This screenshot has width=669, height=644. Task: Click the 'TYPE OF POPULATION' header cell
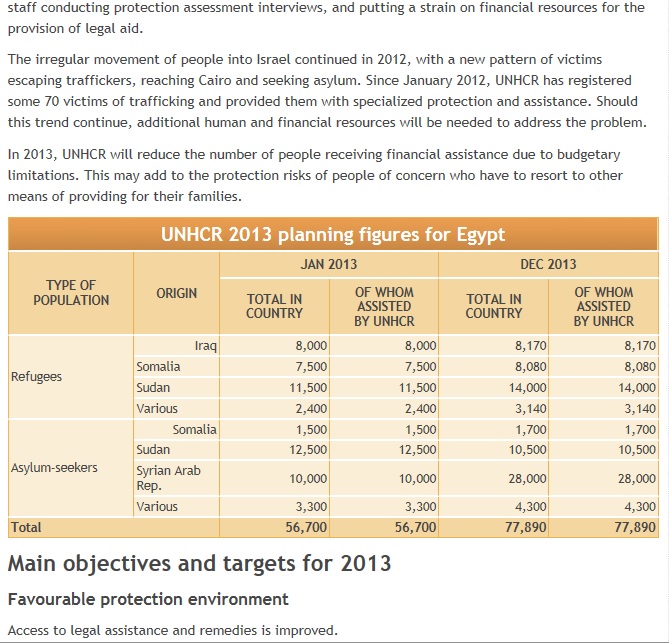[71, 293]
